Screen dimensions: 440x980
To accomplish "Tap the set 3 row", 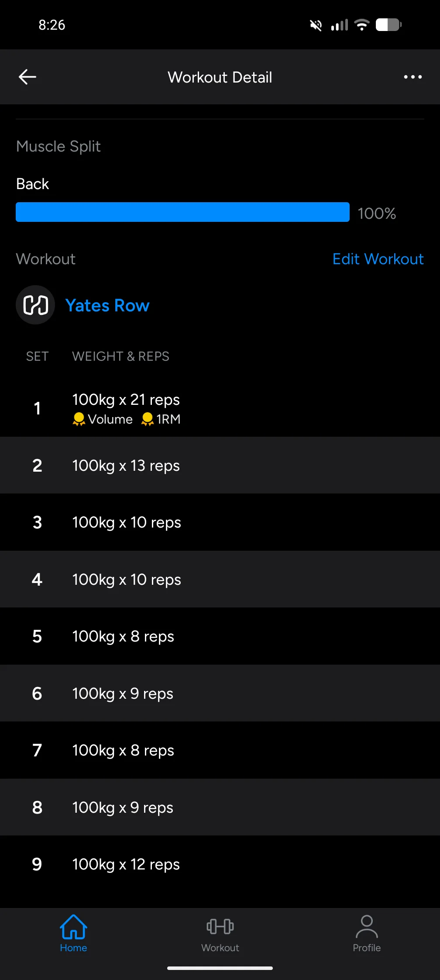I will click(220, 522).
